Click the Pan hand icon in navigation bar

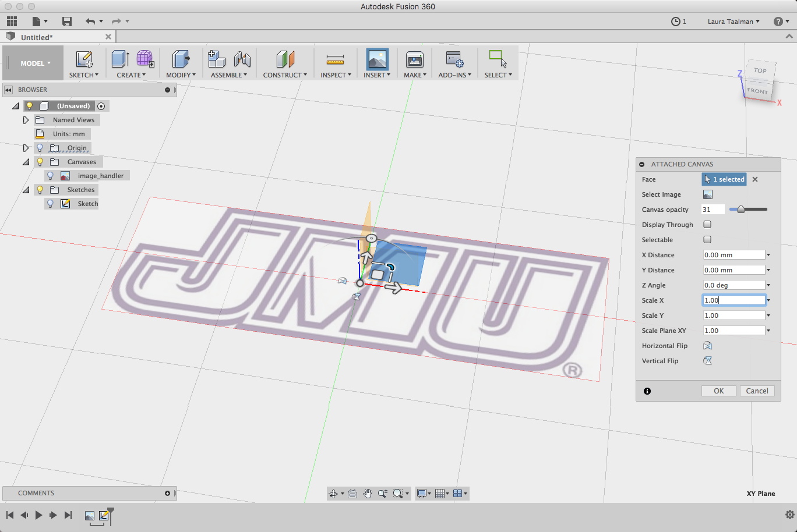(368, 494)
